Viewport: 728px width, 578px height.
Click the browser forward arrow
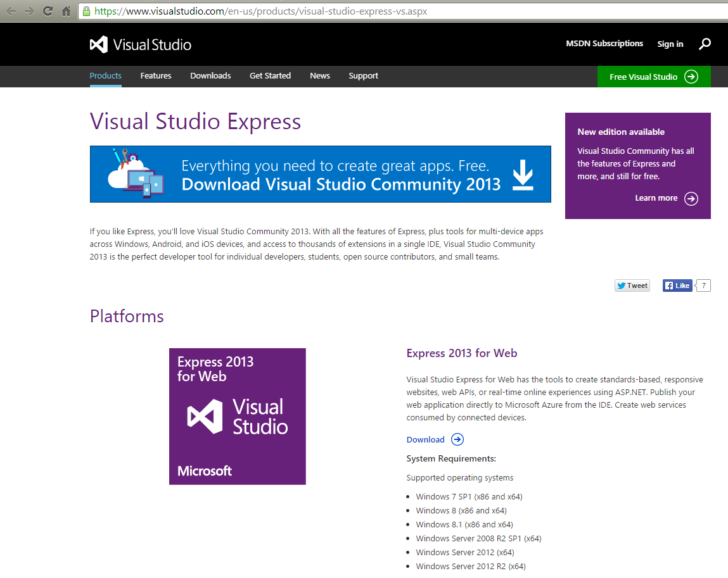click(29, 11)
